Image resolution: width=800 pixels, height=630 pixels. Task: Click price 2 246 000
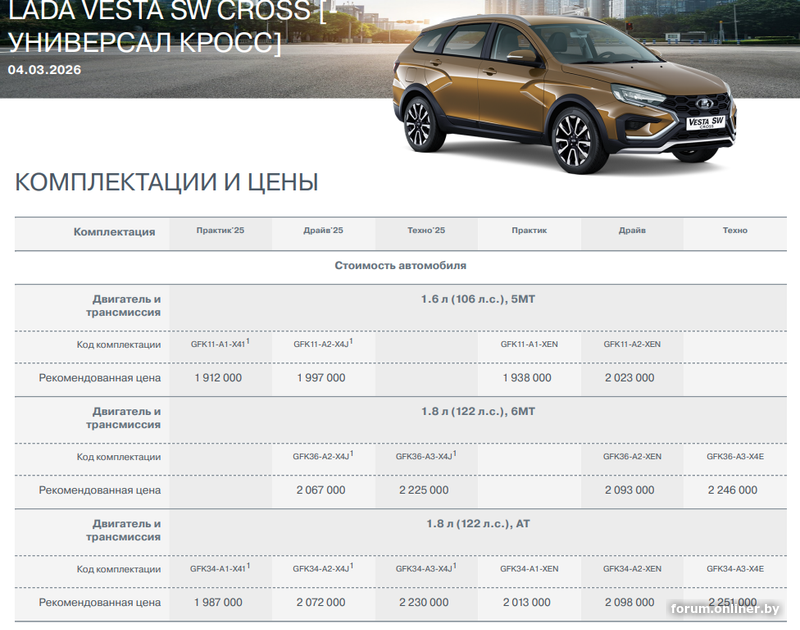pos(733,490)
